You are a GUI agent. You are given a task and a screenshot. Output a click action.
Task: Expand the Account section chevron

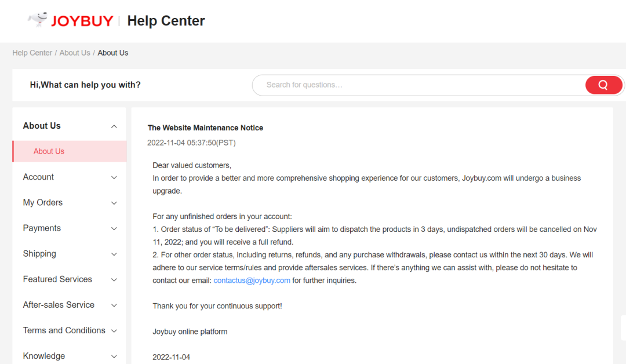(114, 177)
